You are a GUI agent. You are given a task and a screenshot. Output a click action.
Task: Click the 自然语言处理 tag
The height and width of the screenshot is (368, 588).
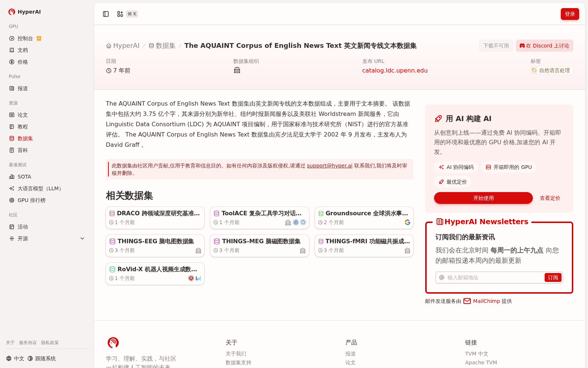(x=552, y=70)
